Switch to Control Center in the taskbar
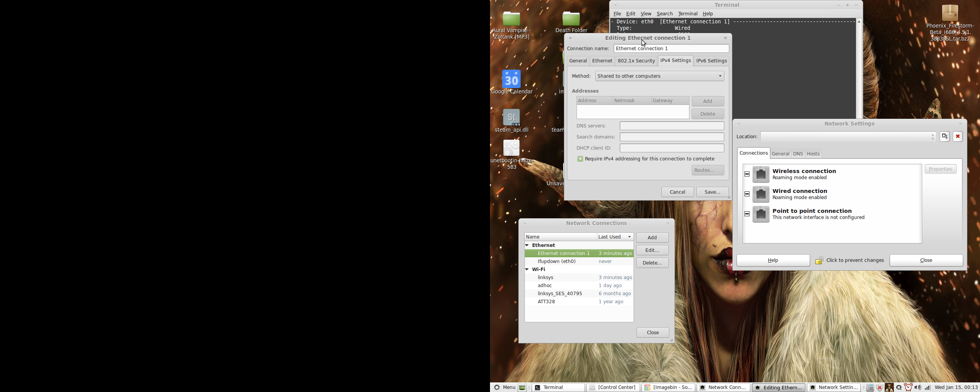Viewport: 980px width, 392px height. click(613, 387)
